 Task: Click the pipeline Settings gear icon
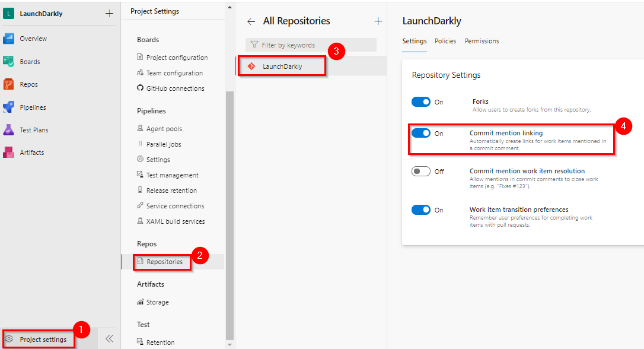(x=140, y=159)
